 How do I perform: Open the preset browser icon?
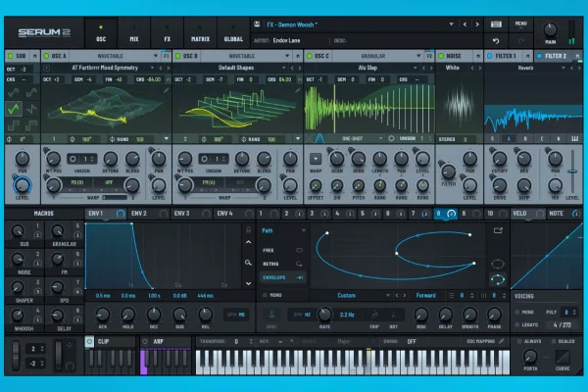point(496,24)
